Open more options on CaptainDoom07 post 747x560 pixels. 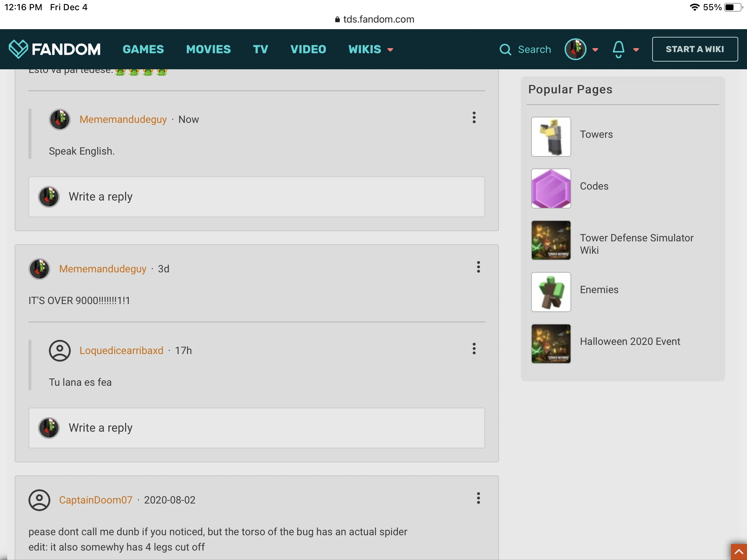coord(478,498)
